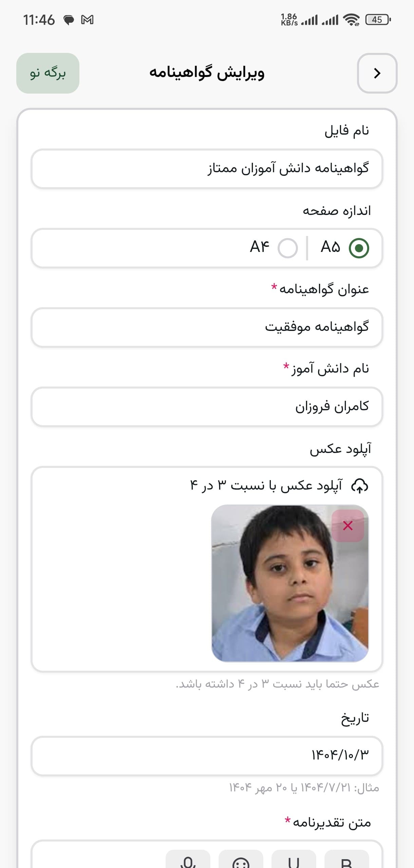Tap the Wi-Fi status icon
414x868 pixels.
[351, 20]
